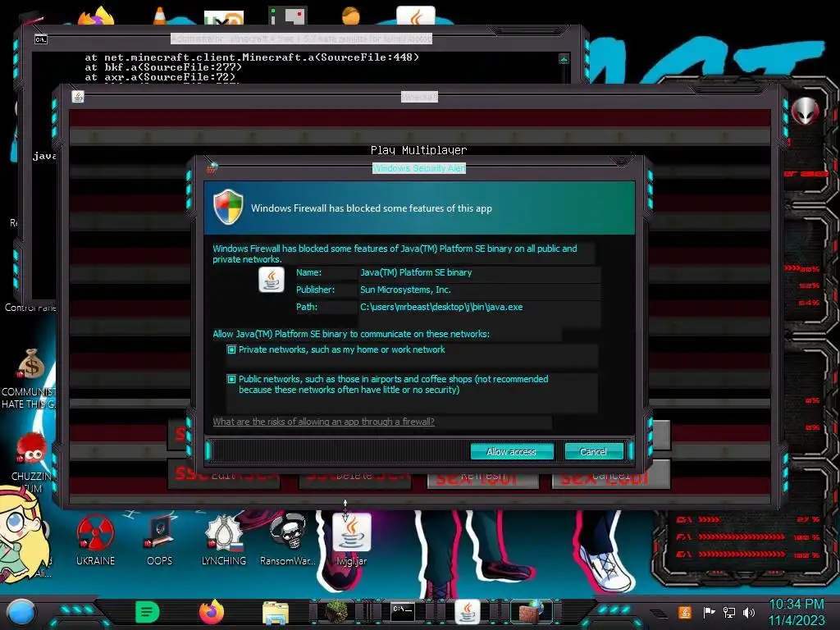Click the Windows Security Alert title bar icon
Screen dimensions: 840x630
[212, 168]
